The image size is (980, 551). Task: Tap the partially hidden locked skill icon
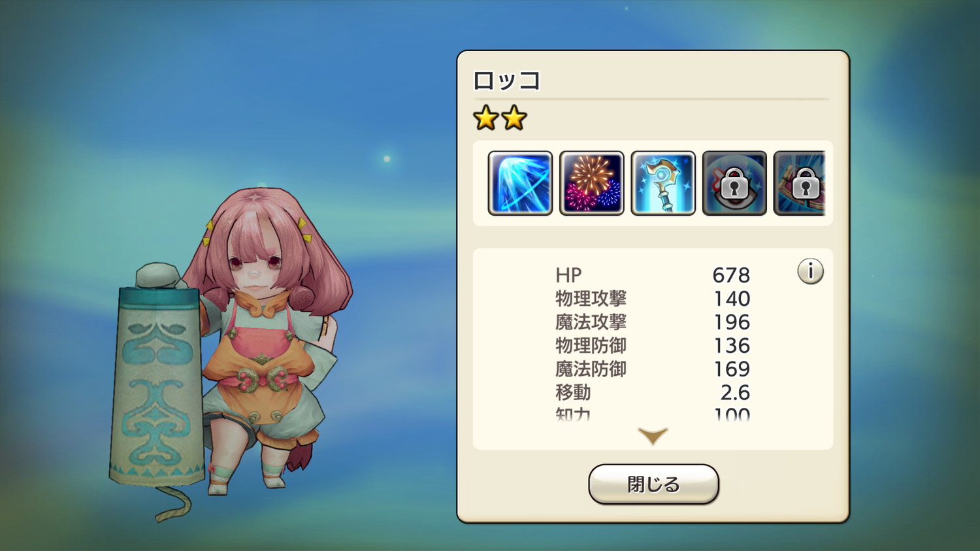point(799,183)
